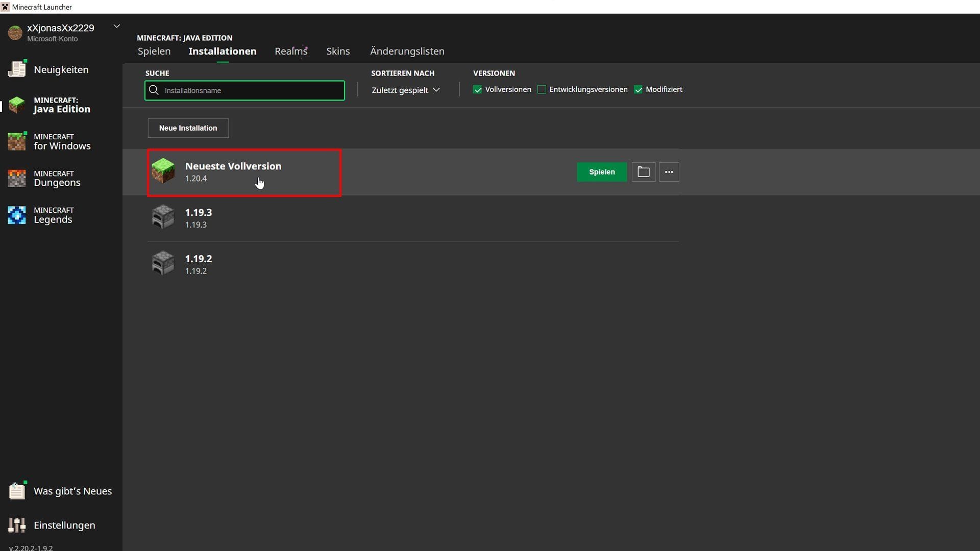The image size is (980, 551).
Task: Open three-dots menu for Neueste Vollversion
Action: [x=669, y=172]
